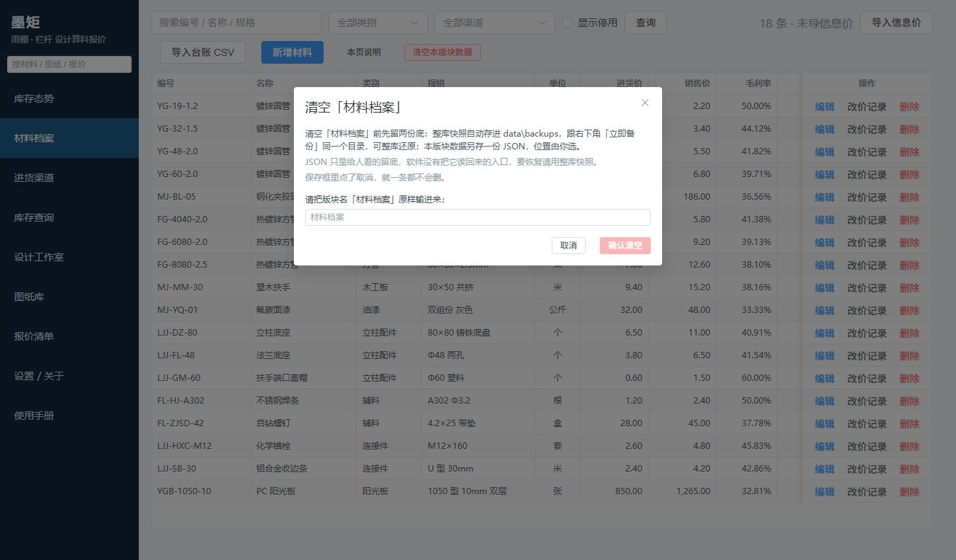Click the 确认清空 button
Screen dimensions: 956x560
(625, 246)
